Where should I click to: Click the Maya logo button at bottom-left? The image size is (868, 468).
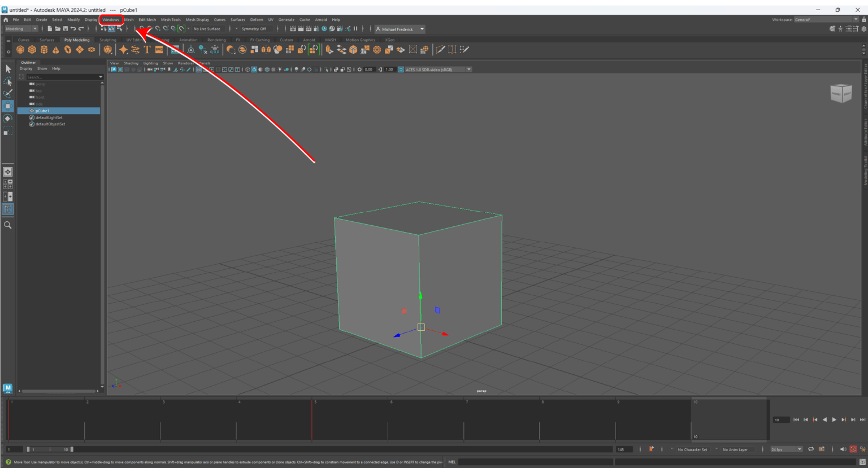click(7, 388)
